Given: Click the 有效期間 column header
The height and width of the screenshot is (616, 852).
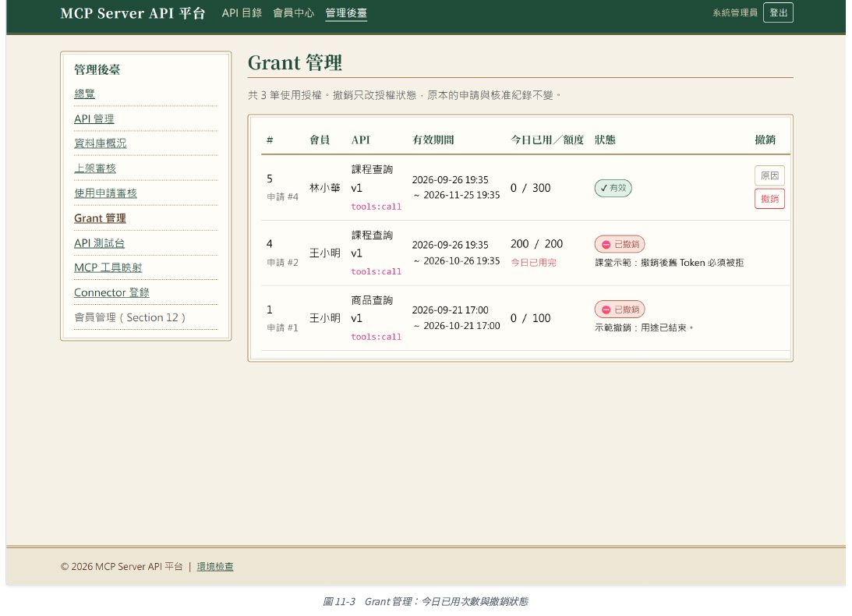Looking at the screenshot, I should [x=433, y=140].
